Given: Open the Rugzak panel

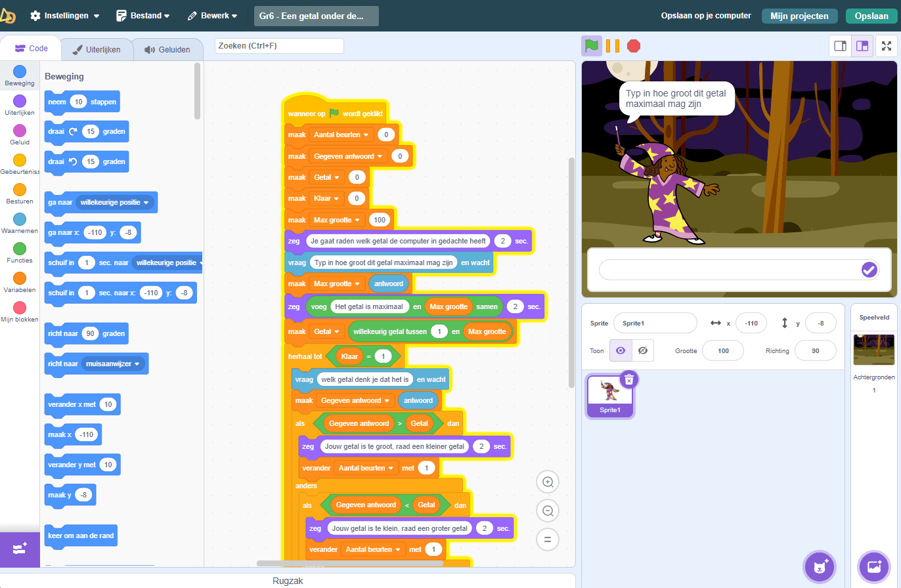Looking at the screenshot, I should coord(288,581).
